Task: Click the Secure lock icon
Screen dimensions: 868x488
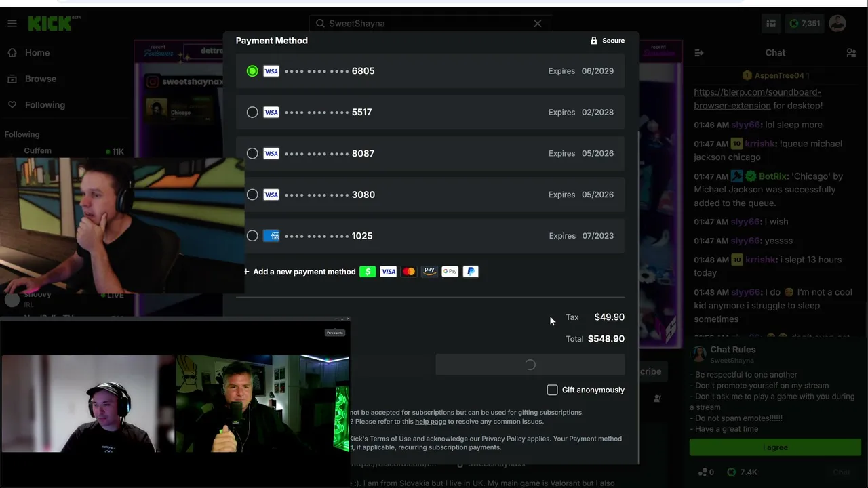Action: (x=594, y=41)
